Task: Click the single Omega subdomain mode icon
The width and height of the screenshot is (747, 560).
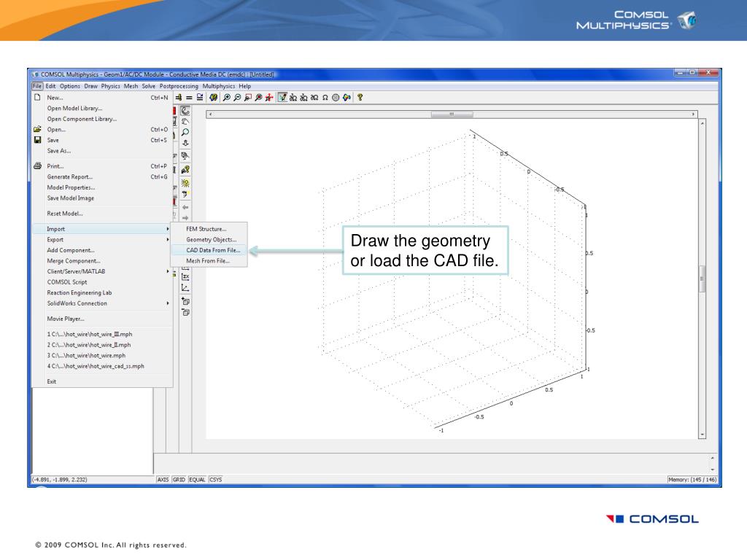Action: click(x=325, y=98)
